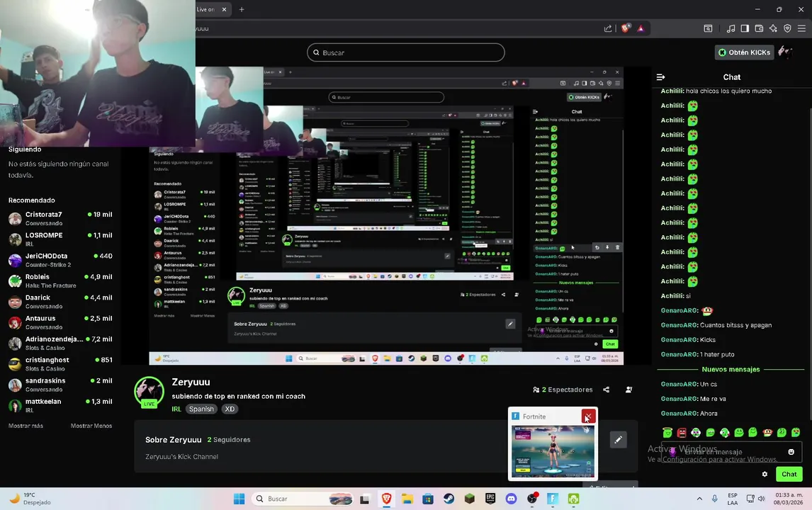Click the Brave Rewards triangle icon

[641, 28]
